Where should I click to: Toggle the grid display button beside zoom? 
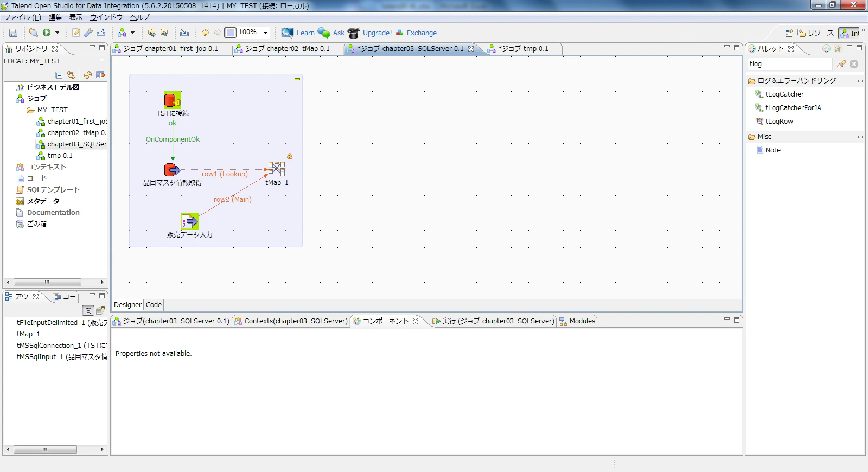[x=230, y=33]
